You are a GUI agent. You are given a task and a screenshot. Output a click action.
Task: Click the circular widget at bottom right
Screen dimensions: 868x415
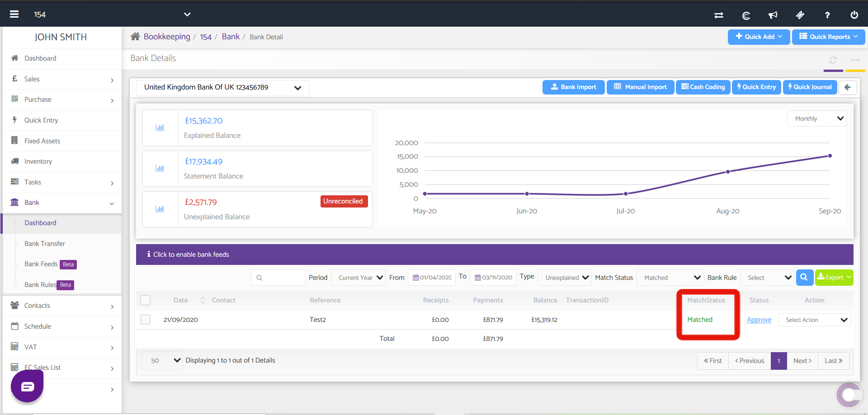tap(849, 395)
